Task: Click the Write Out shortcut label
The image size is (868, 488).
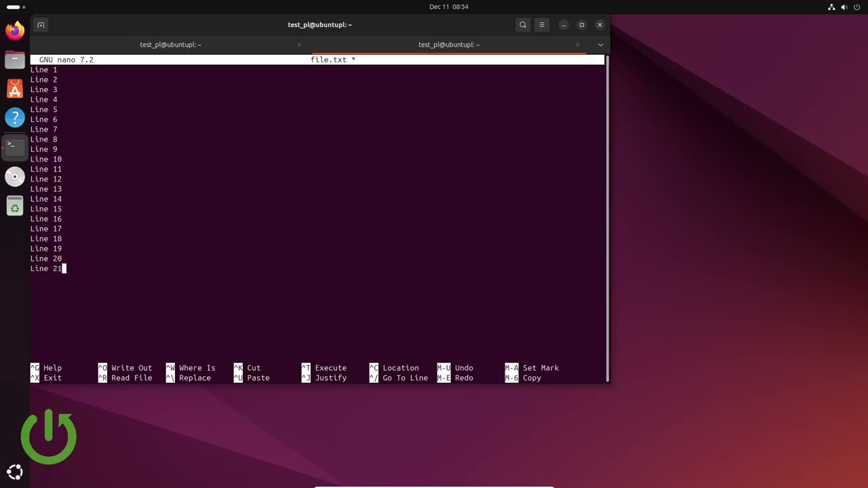Action: [x=132, y=368]
